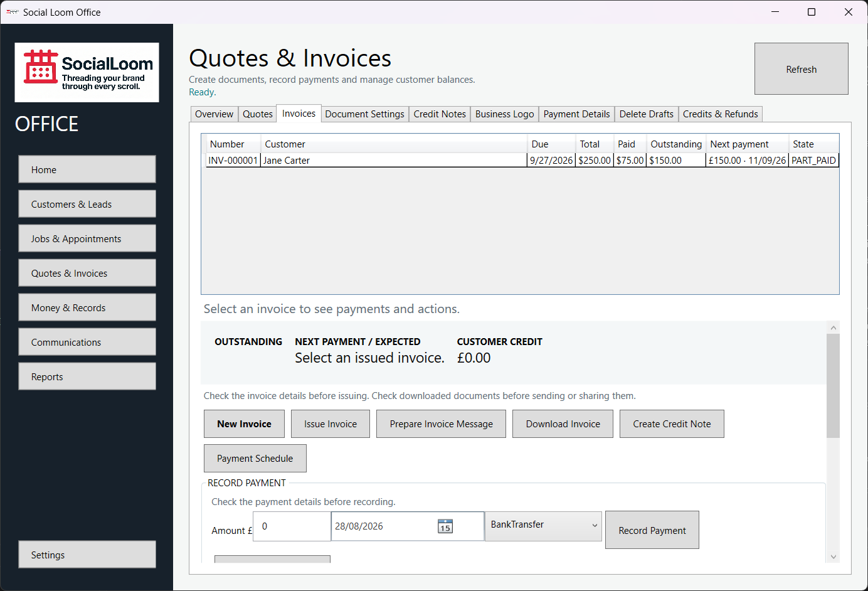Switch to the Quotes tab

coord(258,114)
